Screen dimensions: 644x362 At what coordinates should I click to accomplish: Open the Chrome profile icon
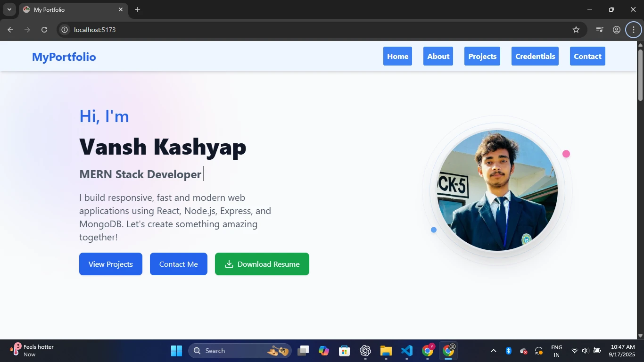pyautogui.click(x=617, y=30)
